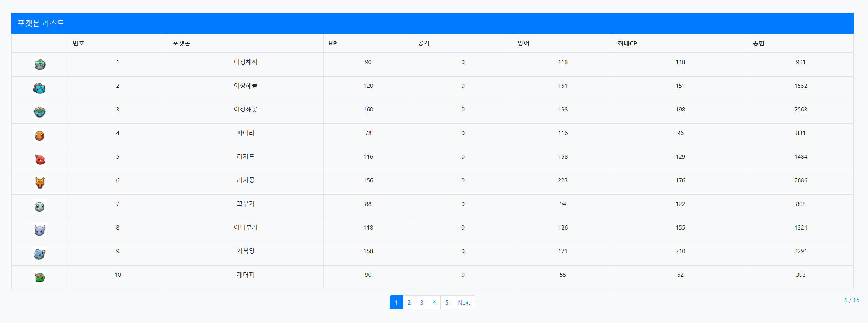The height and width of the screenshot is (323, 868).
Task: Select current page 1 button
Action: (x=396, y=302)
